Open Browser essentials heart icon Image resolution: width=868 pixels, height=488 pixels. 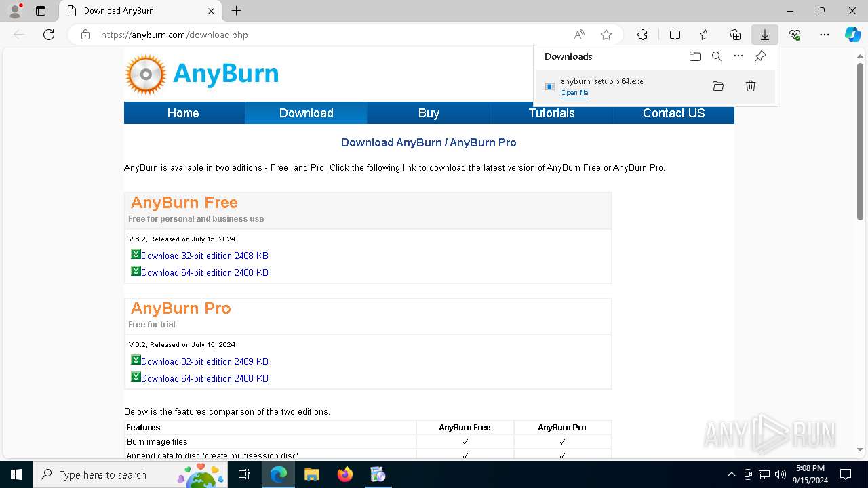795,35
